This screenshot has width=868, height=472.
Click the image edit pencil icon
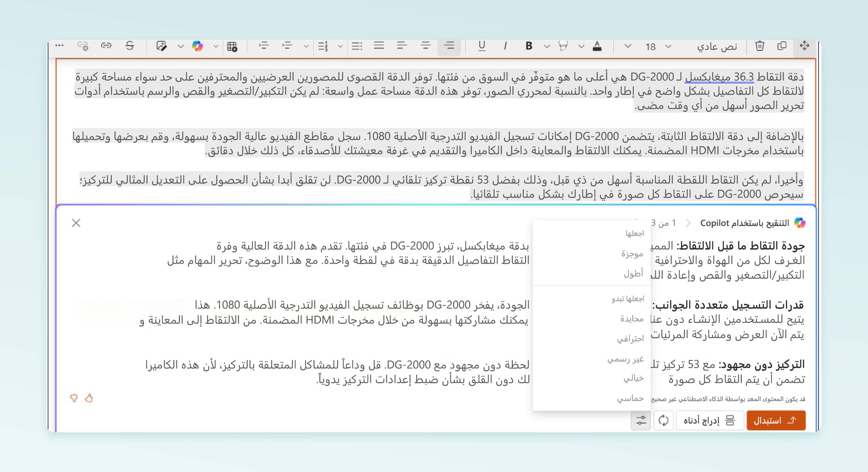coord(161,46)
